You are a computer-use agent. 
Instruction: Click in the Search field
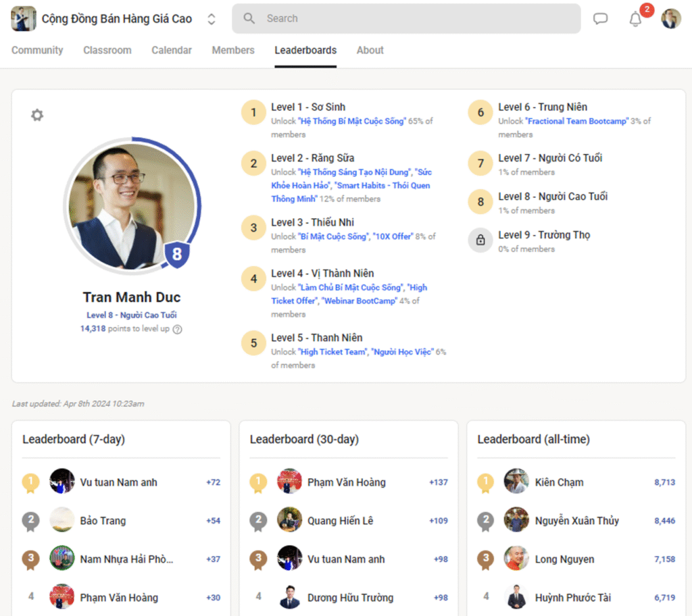406,18
